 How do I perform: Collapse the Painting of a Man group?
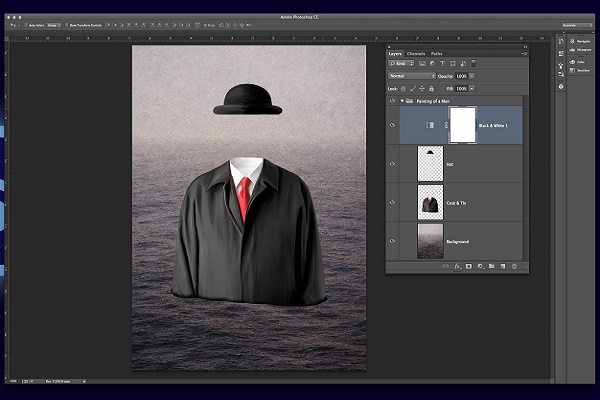[x=402, y=101]
